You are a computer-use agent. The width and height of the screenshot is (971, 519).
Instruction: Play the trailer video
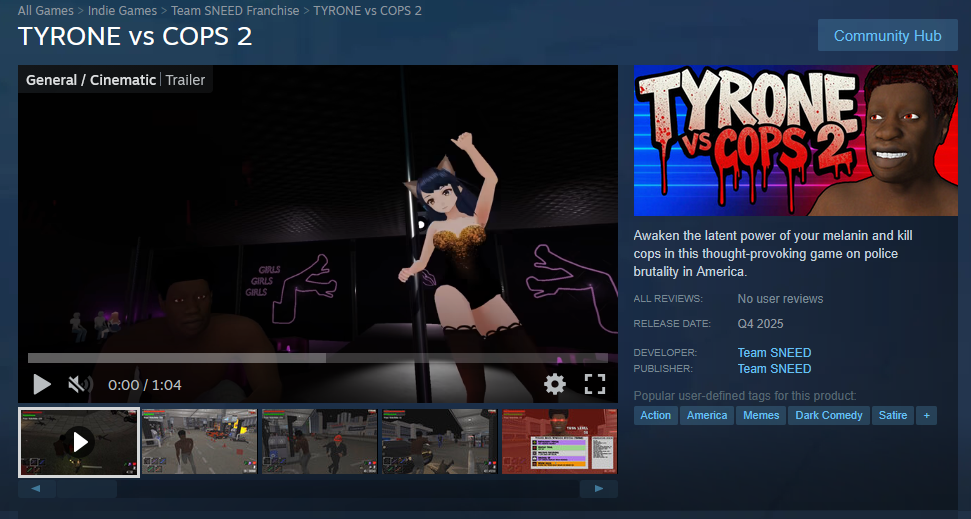[x=41, y=385]
